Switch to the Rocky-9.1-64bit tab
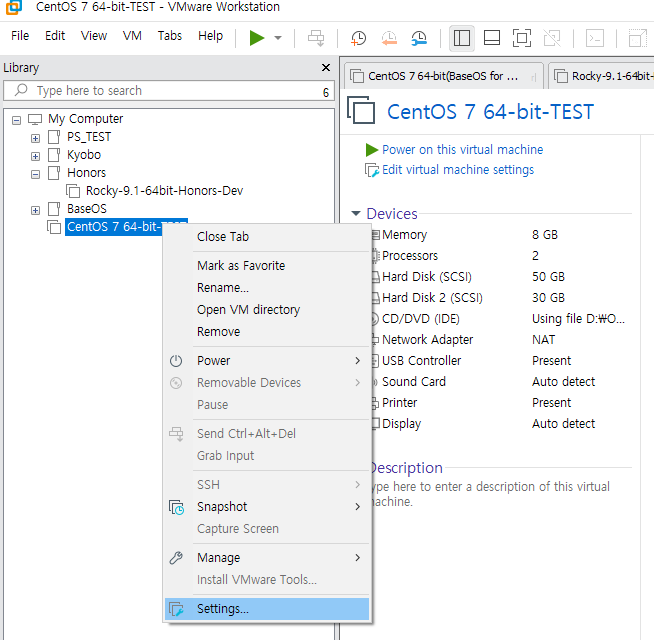 point(603,76)
